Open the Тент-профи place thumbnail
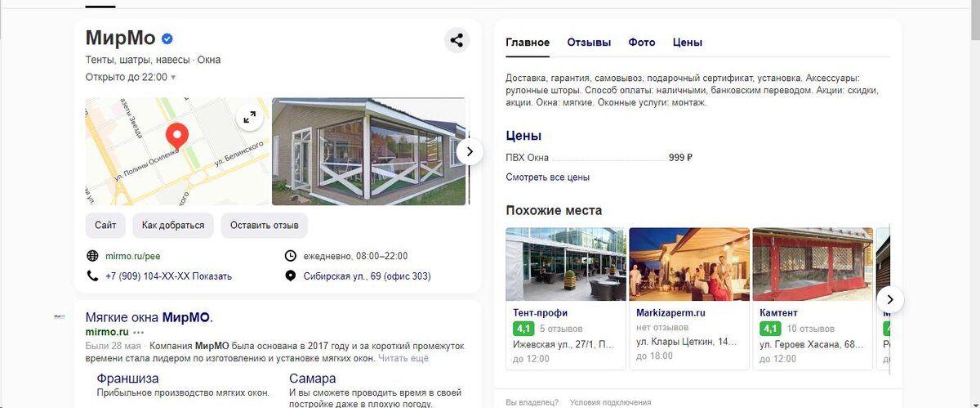 (x=566, y=263)
